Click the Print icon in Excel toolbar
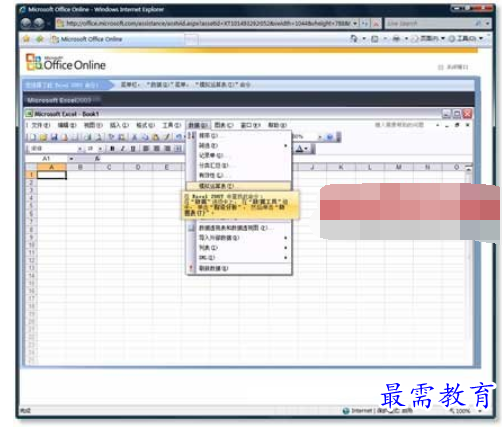The image size is (502, 427). tap(87, 137)
